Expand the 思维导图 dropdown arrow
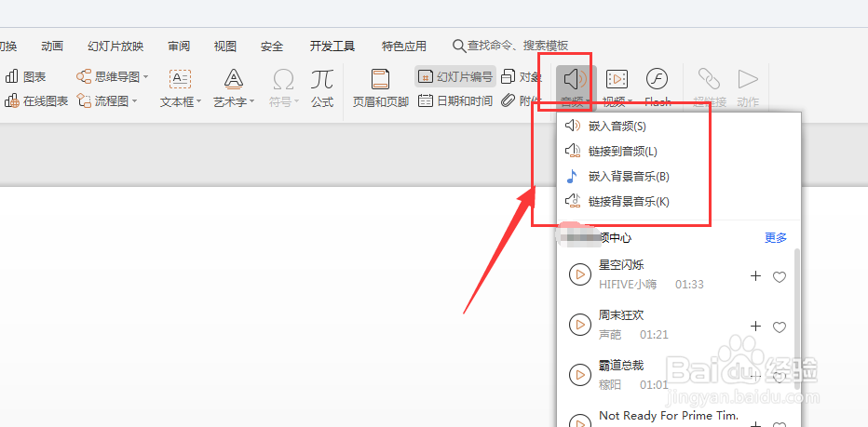This screenshot has width=868, height=427. (x=145, y=77)
